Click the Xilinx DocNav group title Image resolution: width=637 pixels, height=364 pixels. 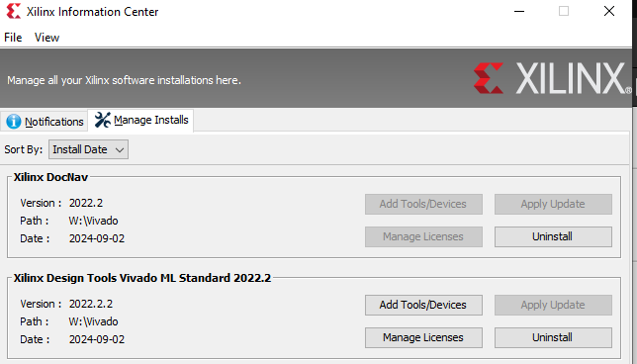click(x=50, y=177)
